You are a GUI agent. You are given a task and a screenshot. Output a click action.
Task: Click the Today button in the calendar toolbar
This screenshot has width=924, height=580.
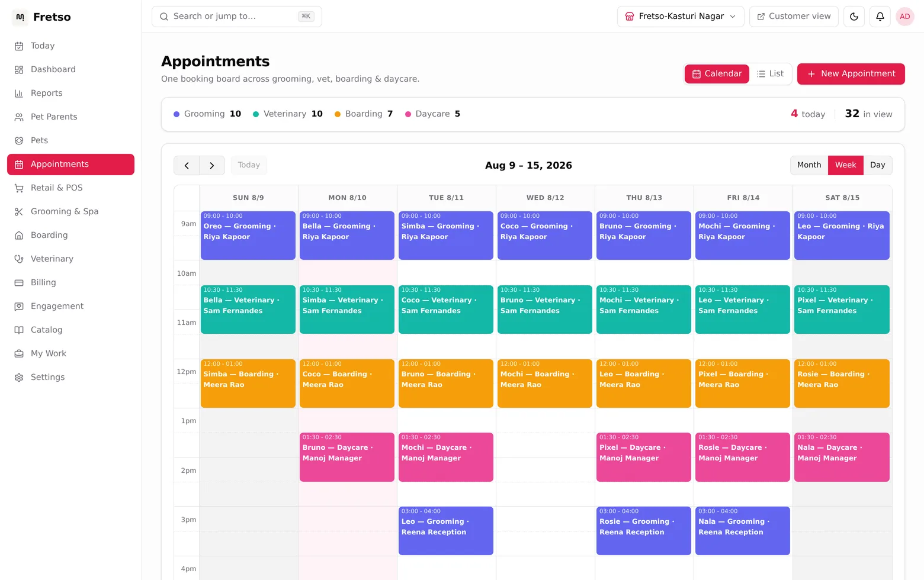(249, 165)
